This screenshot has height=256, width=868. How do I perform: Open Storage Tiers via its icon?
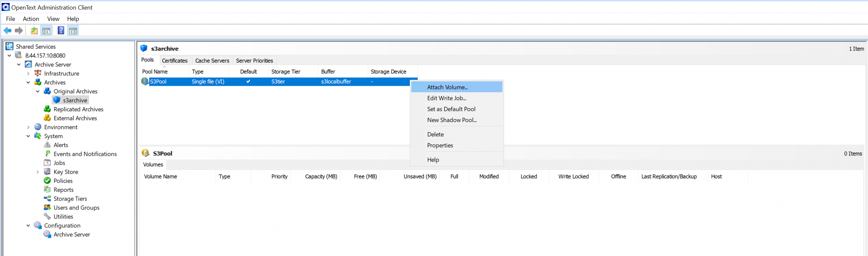click(x=47, y=199)
